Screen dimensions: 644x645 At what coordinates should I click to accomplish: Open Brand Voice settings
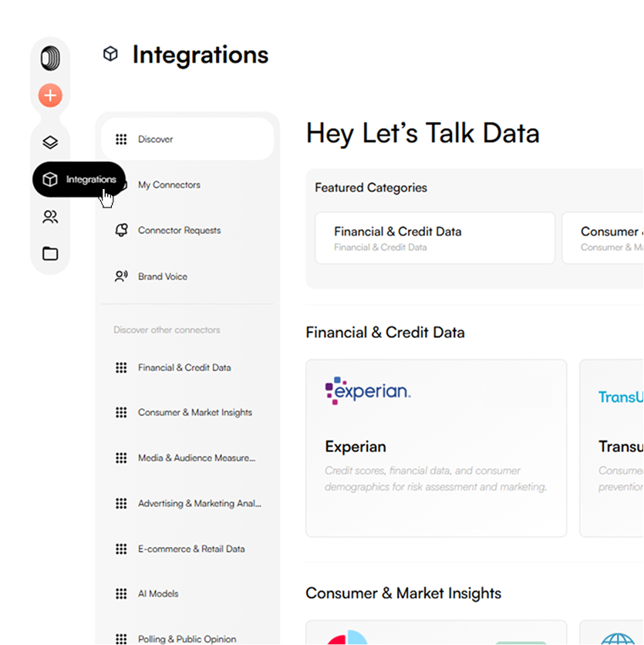187,276
